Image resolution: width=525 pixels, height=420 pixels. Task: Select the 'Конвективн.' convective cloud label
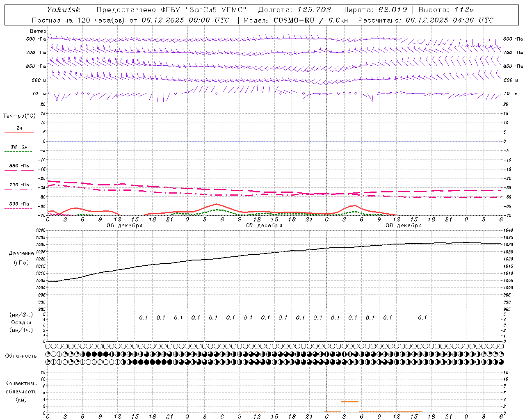pos(21,383)
